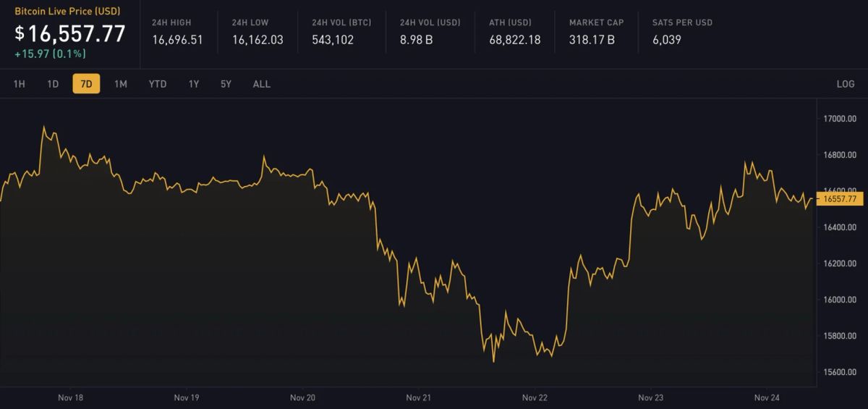This screenshot has height=409, width=868.
Task: Click the Nov 18 date label
Action: [70, 398]
